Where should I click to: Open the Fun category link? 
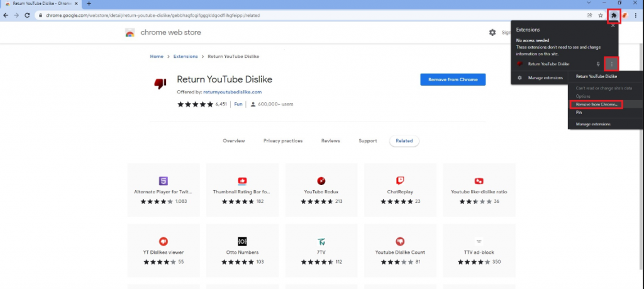coord(238,105)
